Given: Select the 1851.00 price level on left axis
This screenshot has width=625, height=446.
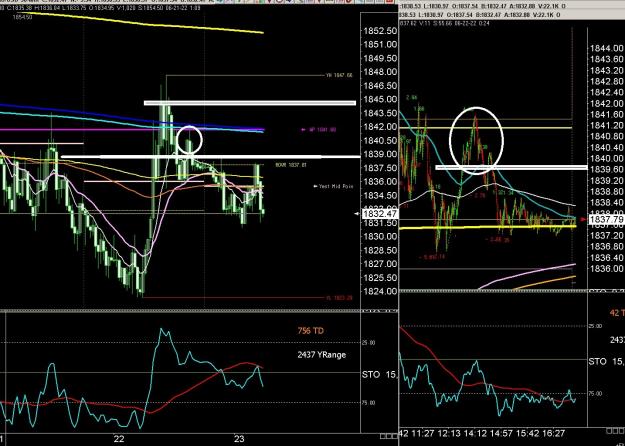Looking at the screenshot, I should click(x=380, y=45).
